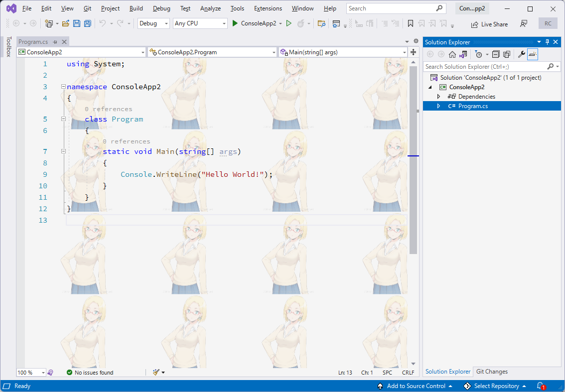Screen dimensions: 565x392
Task: Click the notifications bell in the status bar
Action: tap(540, 386)
